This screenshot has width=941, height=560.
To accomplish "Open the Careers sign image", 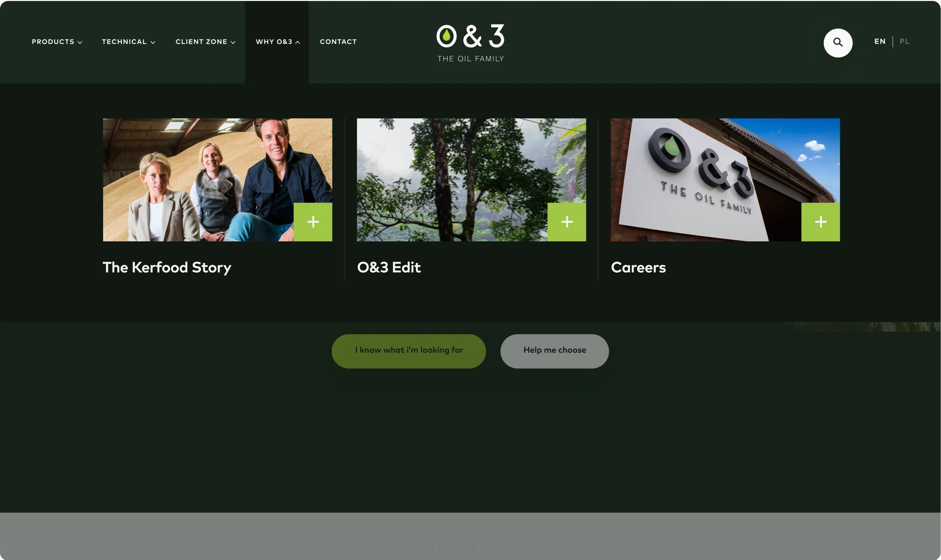I will [x=725, y=180].
